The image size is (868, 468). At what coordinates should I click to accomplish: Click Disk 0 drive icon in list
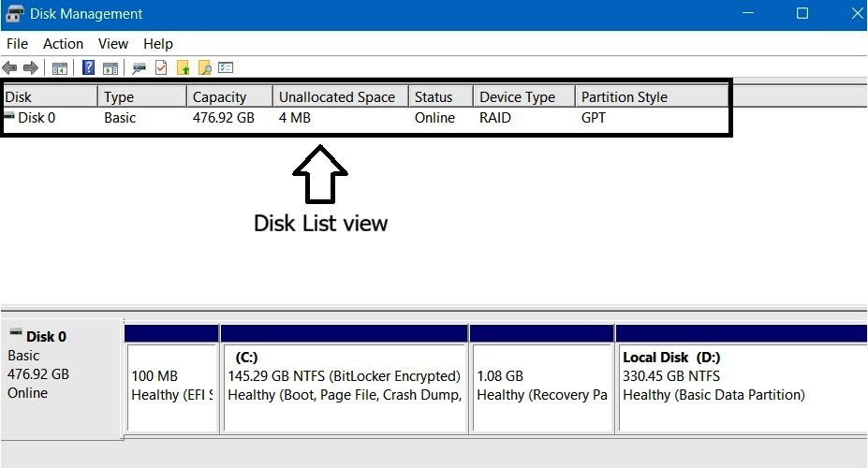point(9,116)
